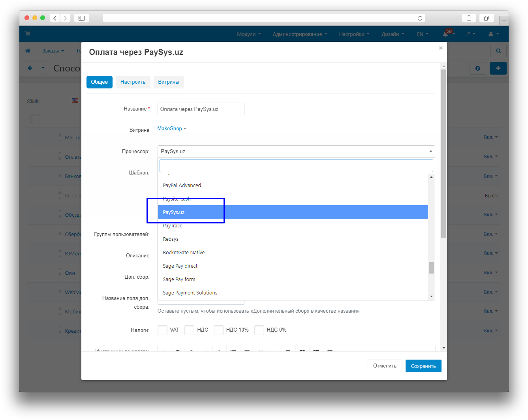
Task: Open the notifications bell icon
Action: click(445, 34)
